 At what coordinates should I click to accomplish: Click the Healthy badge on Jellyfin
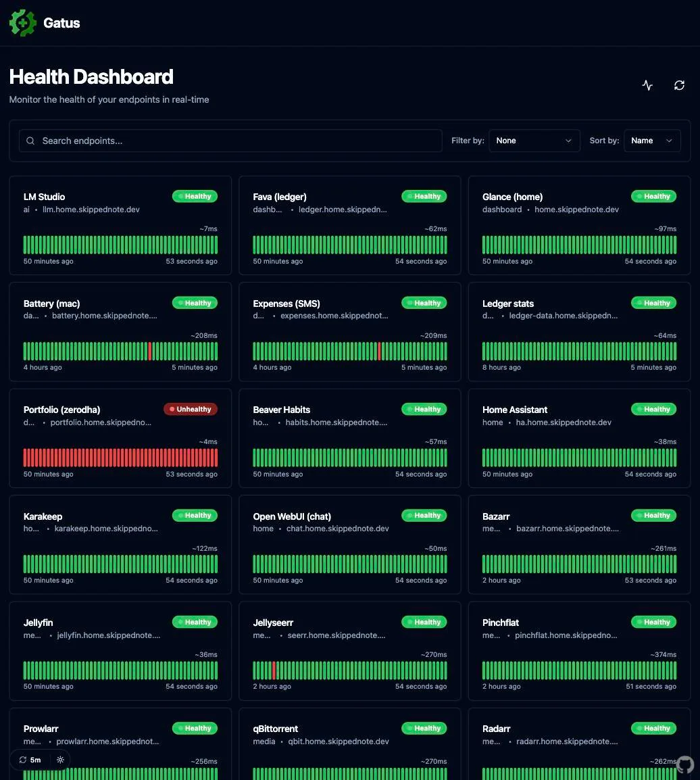[x=195, y=622]
